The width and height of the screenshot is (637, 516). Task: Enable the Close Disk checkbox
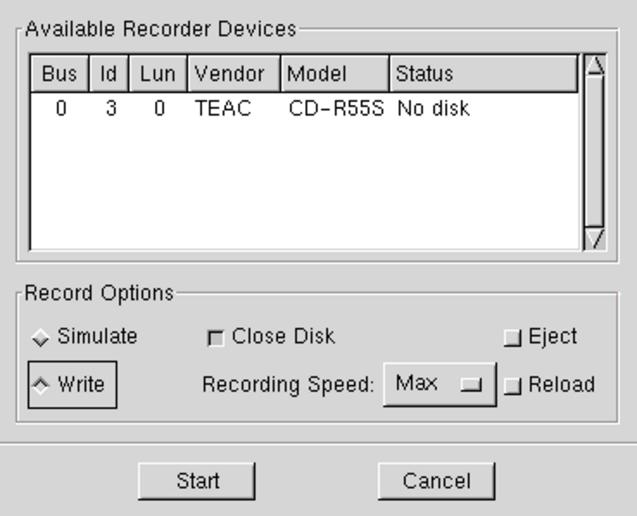pyautogui.click(x=214, y=339)
